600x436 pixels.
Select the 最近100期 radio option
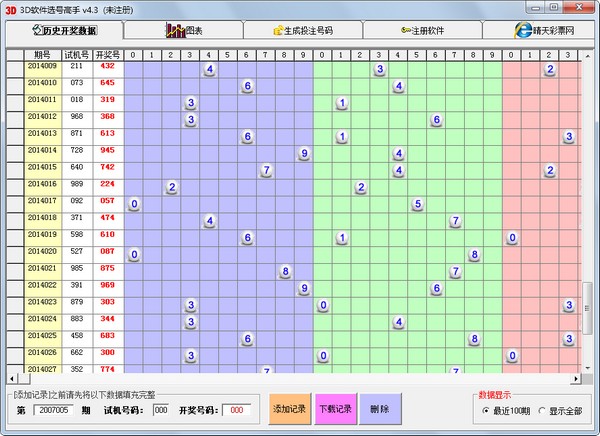click(486, 410)
